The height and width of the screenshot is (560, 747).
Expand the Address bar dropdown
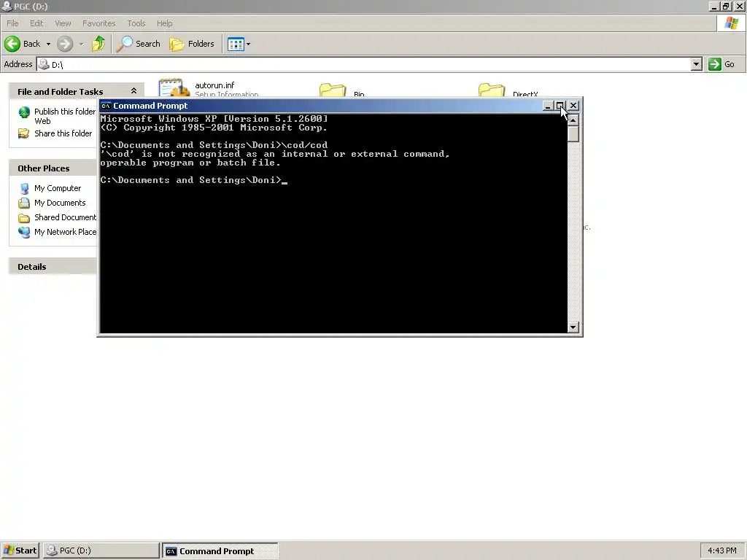click(696, 64)
